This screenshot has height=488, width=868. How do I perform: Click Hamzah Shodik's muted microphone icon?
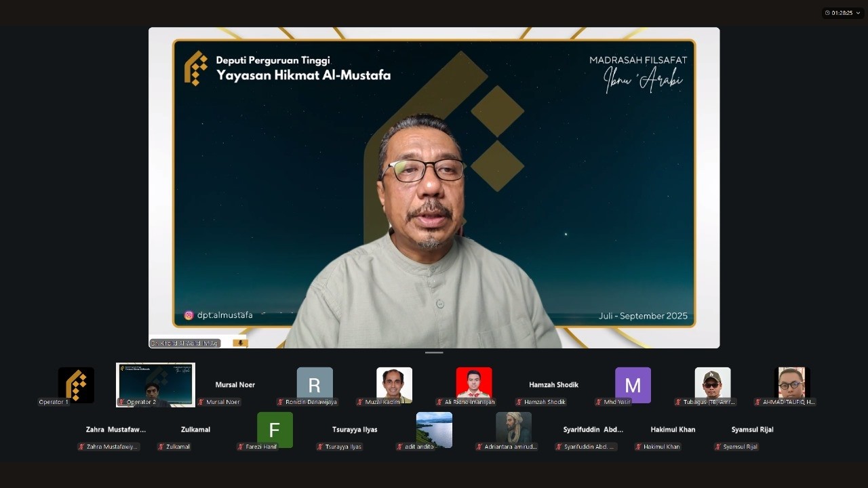[x=519, y=402]
